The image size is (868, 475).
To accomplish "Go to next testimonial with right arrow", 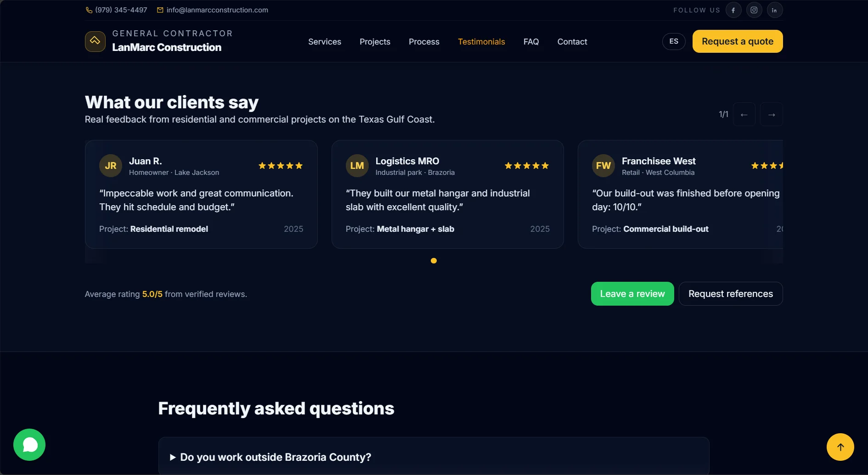I will [x=771, y=115].
